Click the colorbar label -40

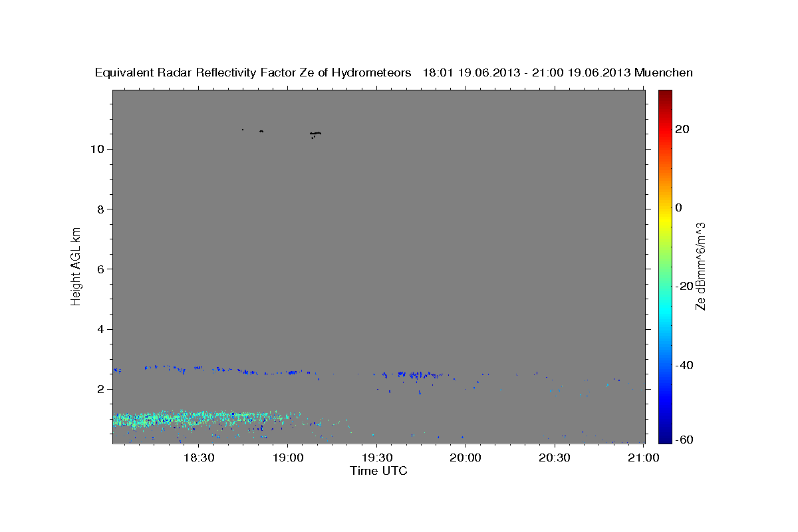684,365
